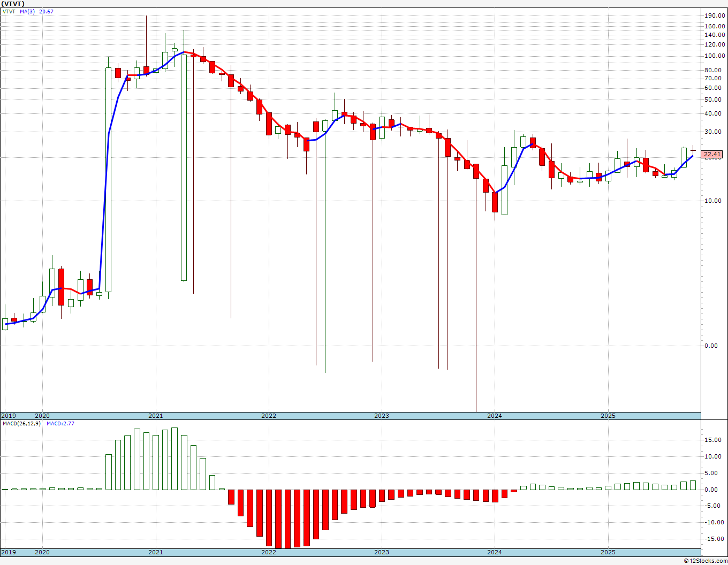Select 2021 on the MACD panel time axis
This screenshot has height=565, width=728.
point(155,552)
